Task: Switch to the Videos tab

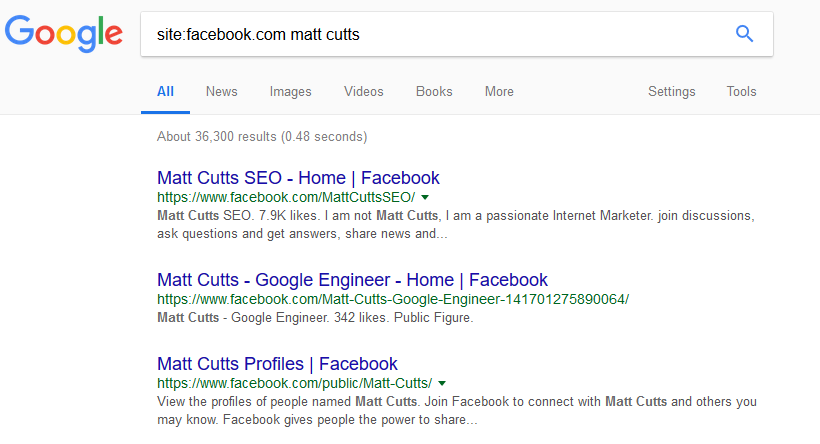Action: click(x=363, y=92)
